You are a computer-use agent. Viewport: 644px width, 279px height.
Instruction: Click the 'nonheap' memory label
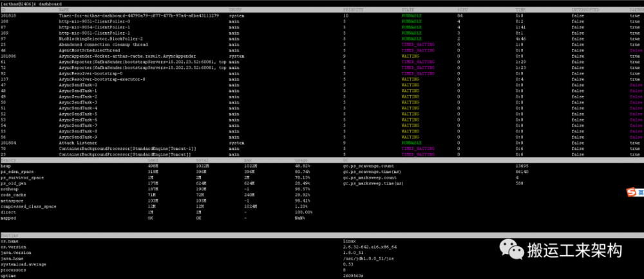click(x=10, y=189)
